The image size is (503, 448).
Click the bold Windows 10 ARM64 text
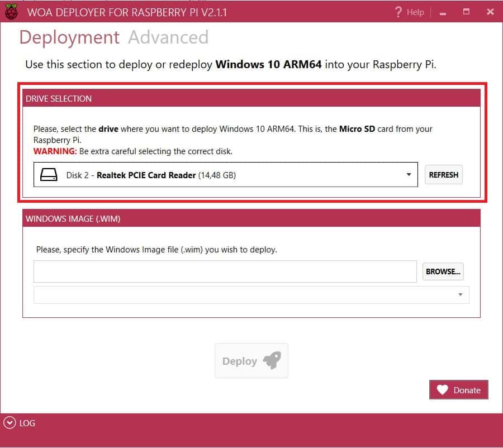coord(268,64)
